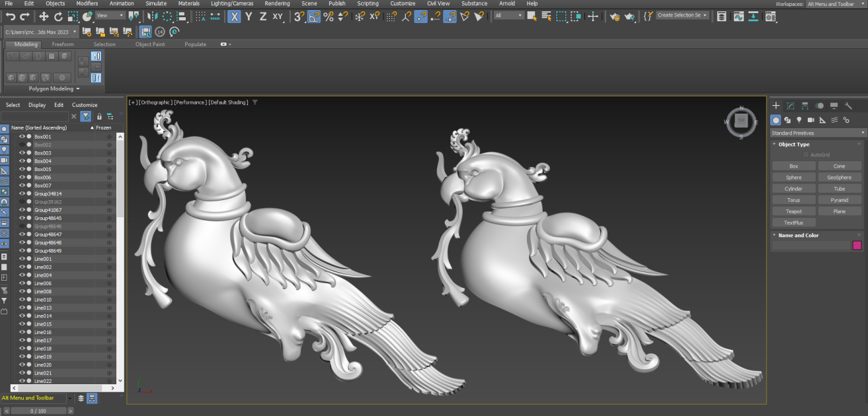
Task: Click the ViewCube in viewport
Action: pyautogui.click(x=741, y=121)
